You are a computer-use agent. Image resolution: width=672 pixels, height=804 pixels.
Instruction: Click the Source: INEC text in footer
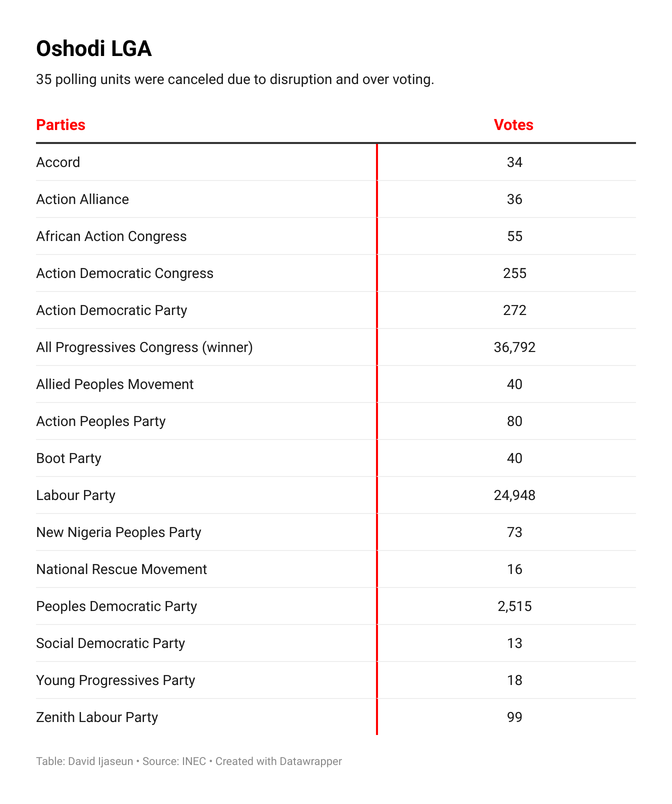pyautogui.click(x=174, y=761)
